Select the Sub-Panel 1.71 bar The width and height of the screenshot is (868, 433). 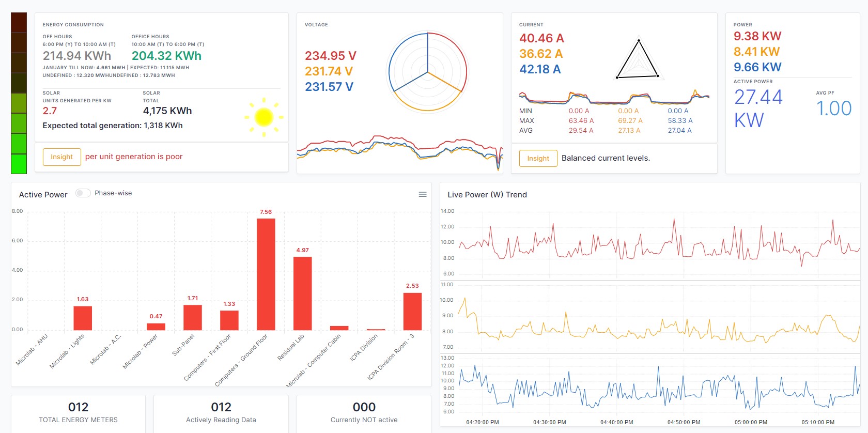193,318
